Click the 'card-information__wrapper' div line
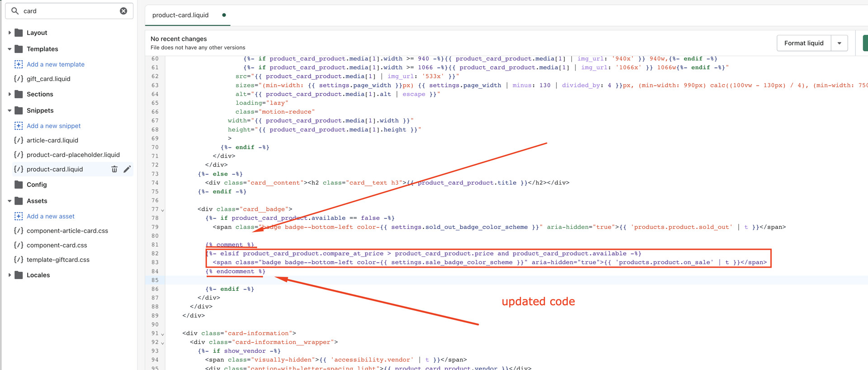This screenshot has width=868, height=370. point(264,342)
